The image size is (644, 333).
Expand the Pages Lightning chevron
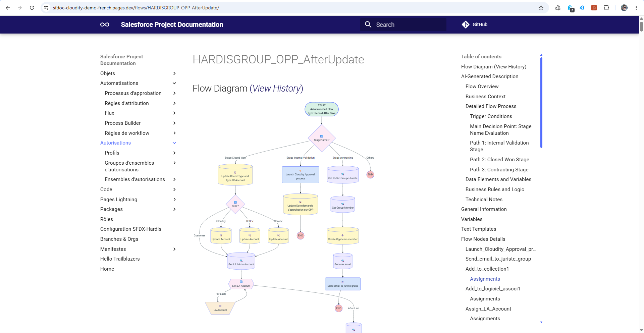[x=174, y=200]
